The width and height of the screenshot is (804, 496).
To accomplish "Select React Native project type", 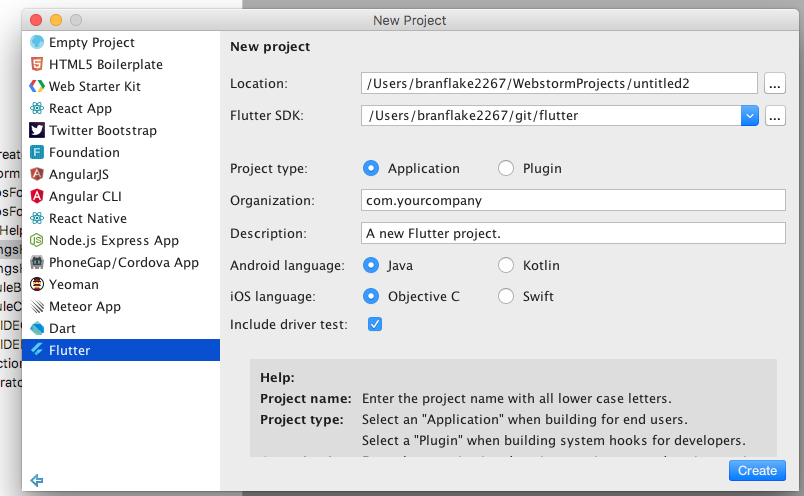I will point(121,219).
